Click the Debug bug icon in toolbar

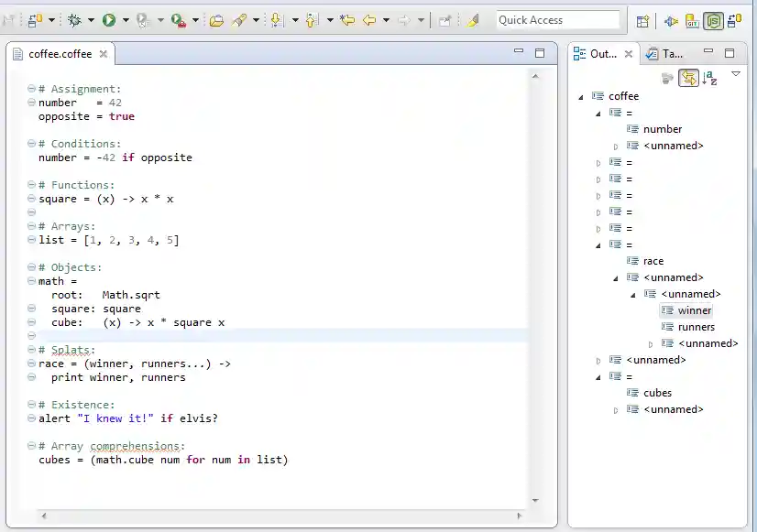(74, 20)
